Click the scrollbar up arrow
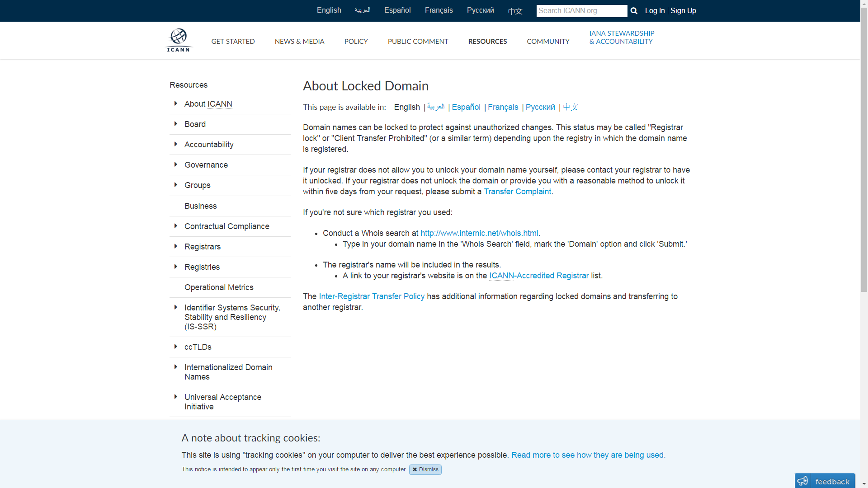The image size is (868, 488). 864,4
